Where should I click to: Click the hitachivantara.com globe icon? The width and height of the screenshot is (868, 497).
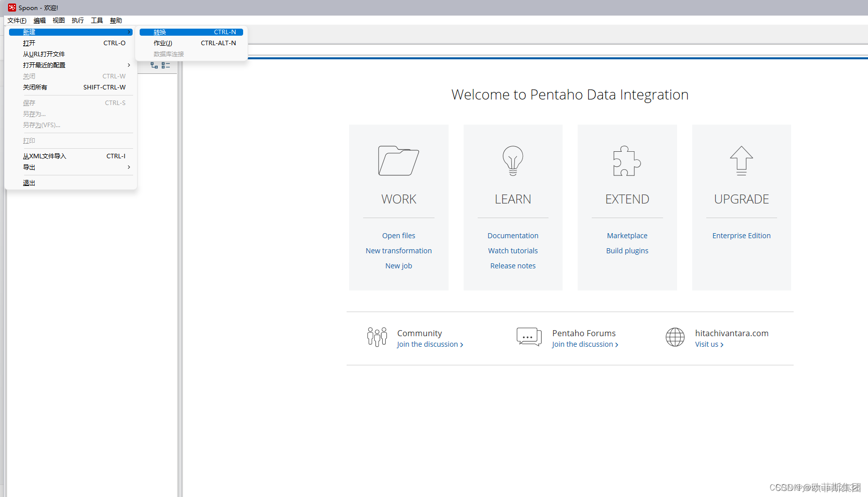click(675, 337)
